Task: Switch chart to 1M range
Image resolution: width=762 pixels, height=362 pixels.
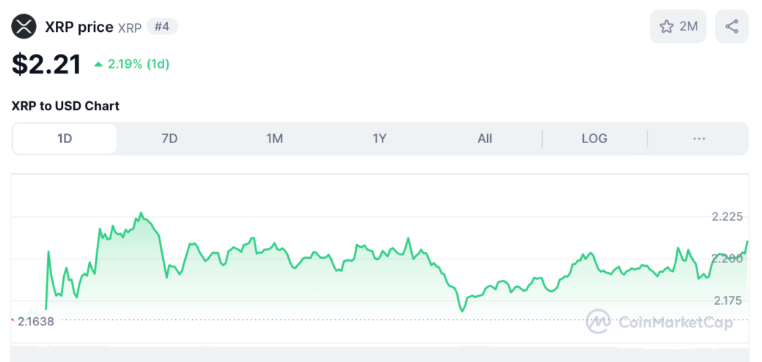Action: tap(275, 138)
